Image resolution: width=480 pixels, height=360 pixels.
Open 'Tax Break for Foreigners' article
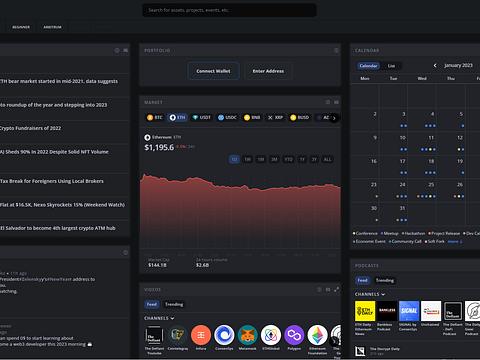point(52,181)
